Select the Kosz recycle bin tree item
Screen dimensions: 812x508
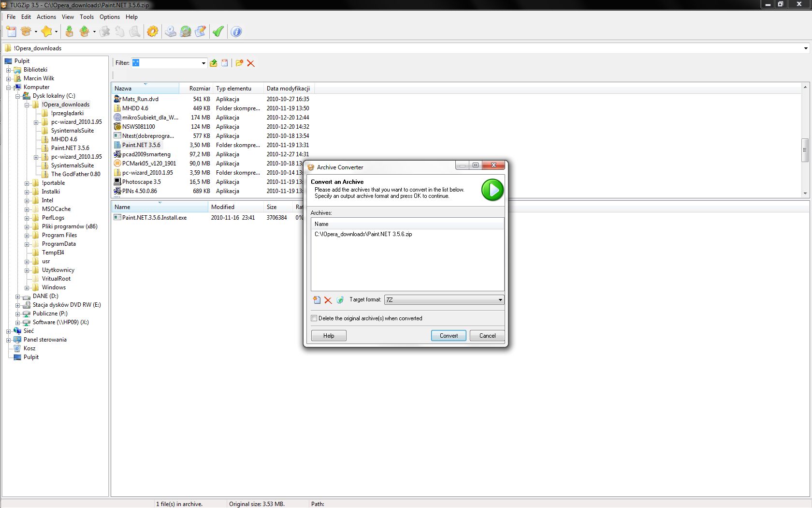coord(29,348)
